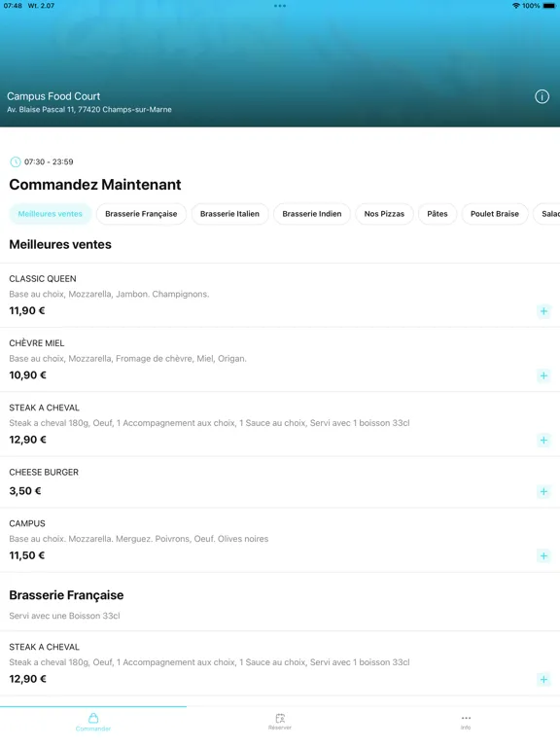
Task: Tap the 07:30 - 23:59 opening hours
Action: [49, 162]
